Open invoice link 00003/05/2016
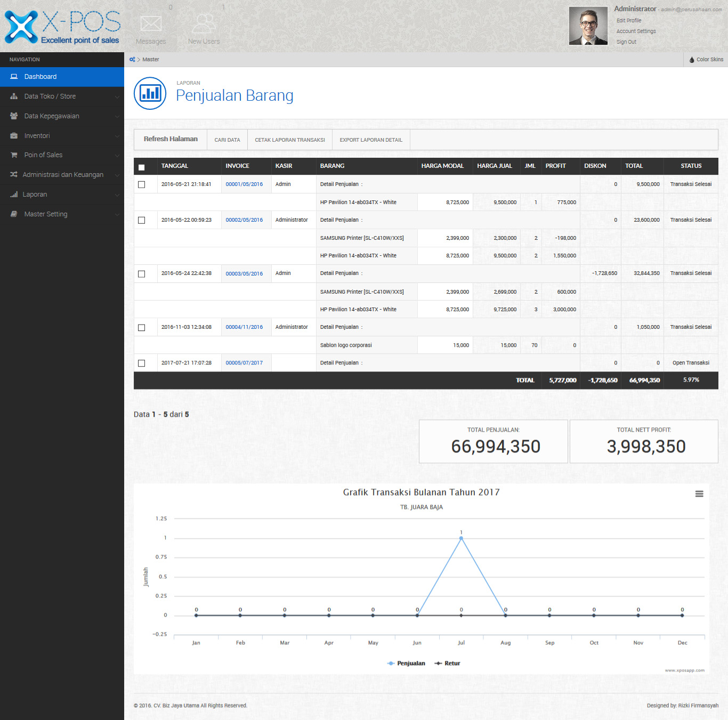Screen dimensions: 728x720 point(244,274)
